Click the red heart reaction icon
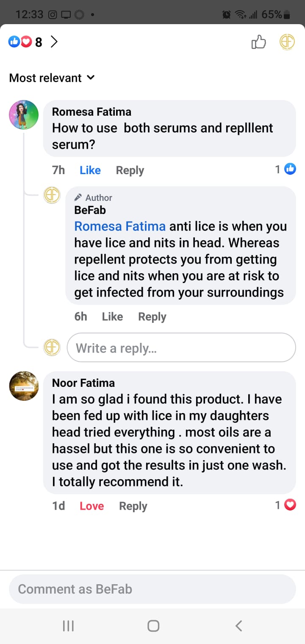The width and height of the screenshot is (305, 644). pos(25,41)
